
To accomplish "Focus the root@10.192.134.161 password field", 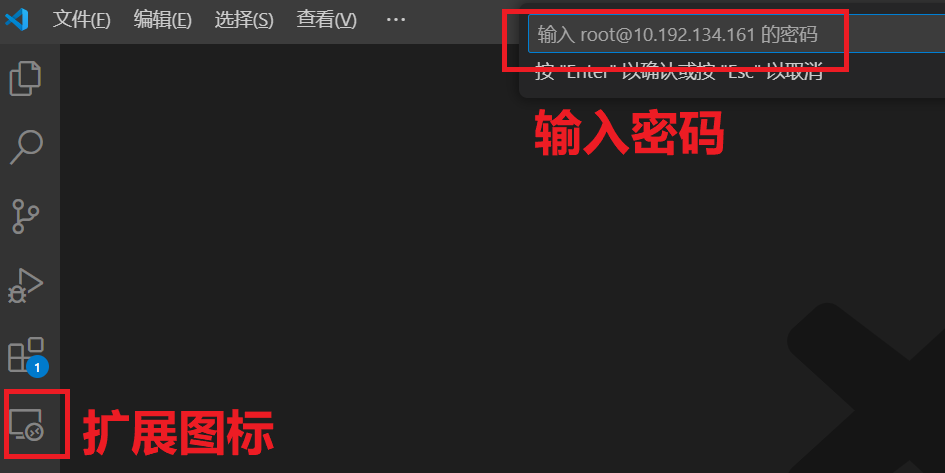I will click(x=736, y=34).
